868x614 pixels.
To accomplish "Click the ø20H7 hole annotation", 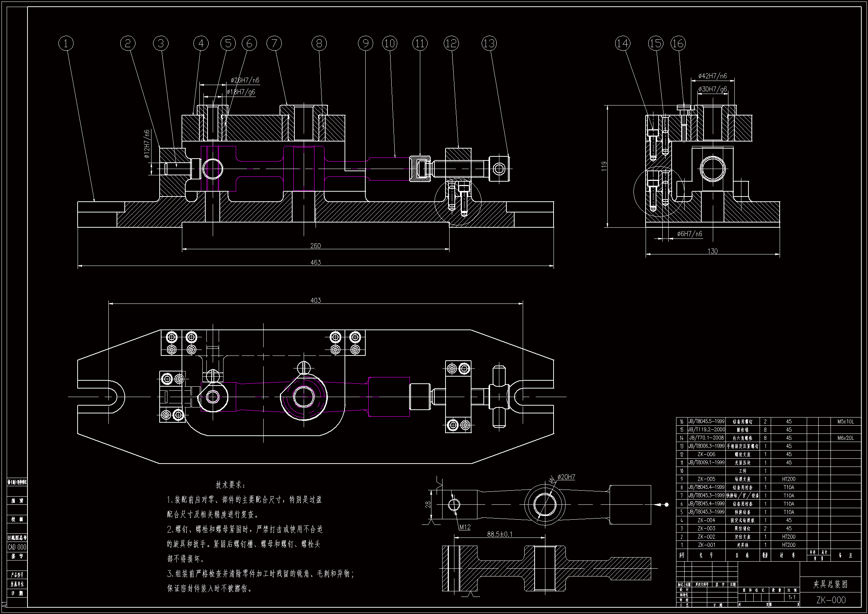I will click(566, 477).
